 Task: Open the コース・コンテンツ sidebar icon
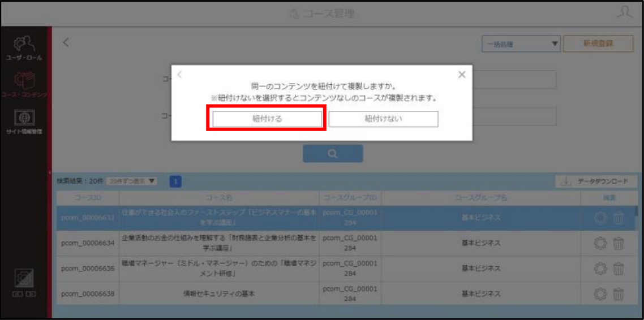(x=24, y=84)
